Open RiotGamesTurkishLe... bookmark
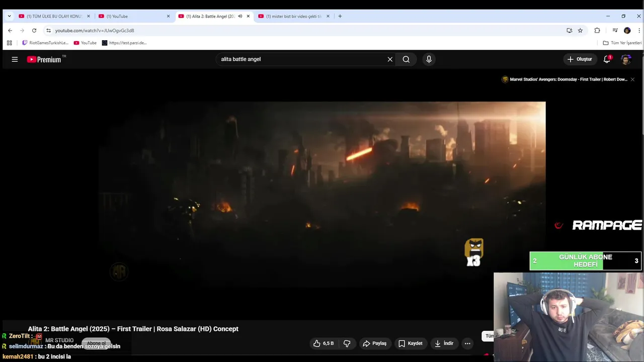This screenshot has height=362, width=644. click(45, 43)
